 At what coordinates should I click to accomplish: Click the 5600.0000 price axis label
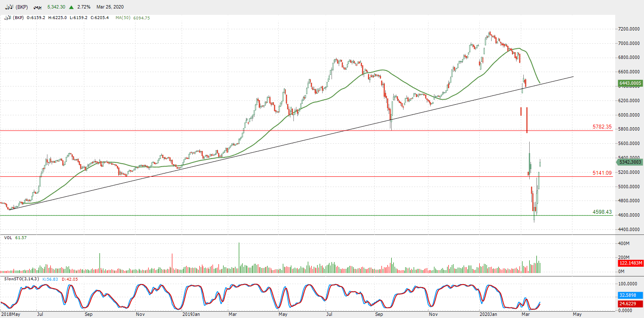[x=629, y=144]
